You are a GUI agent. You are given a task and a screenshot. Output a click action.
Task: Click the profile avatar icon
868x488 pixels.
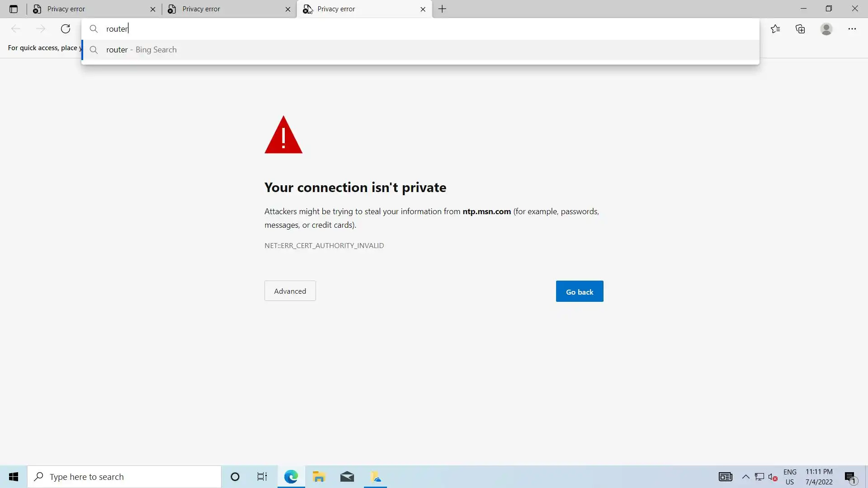826,29
